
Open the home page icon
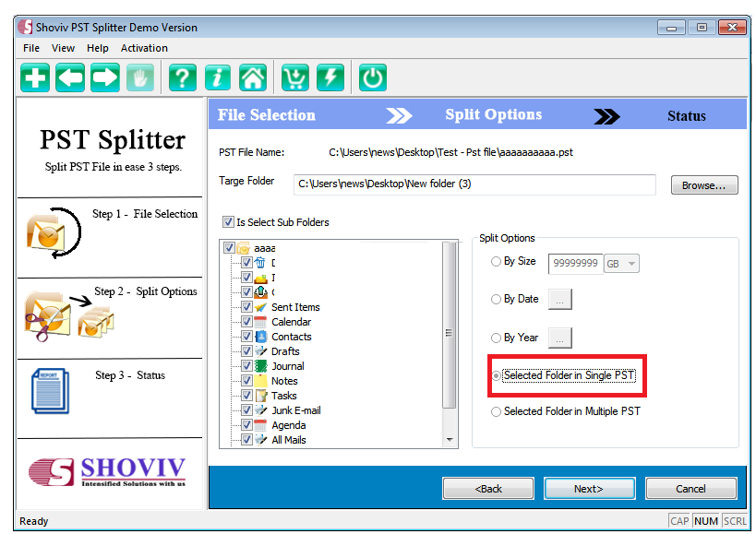(252, 77)
